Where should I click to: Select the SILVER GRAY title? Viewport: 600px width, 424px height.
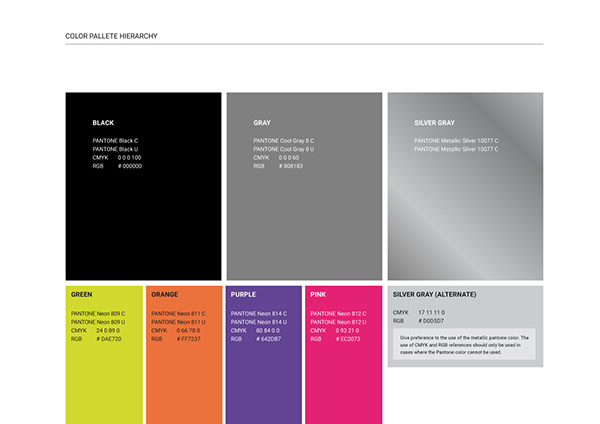click(434, 123)
